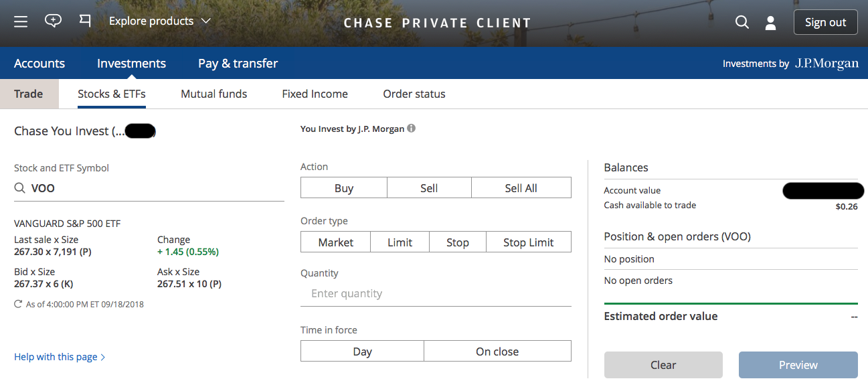Click the VANGUARD S&P 500 ETF name

point(68,224)
